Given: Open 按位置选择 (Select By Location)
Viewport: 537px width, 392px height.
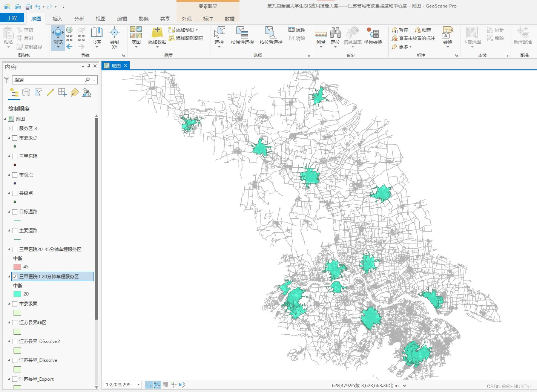Looking at the screenshot, I should click(271, 36).
